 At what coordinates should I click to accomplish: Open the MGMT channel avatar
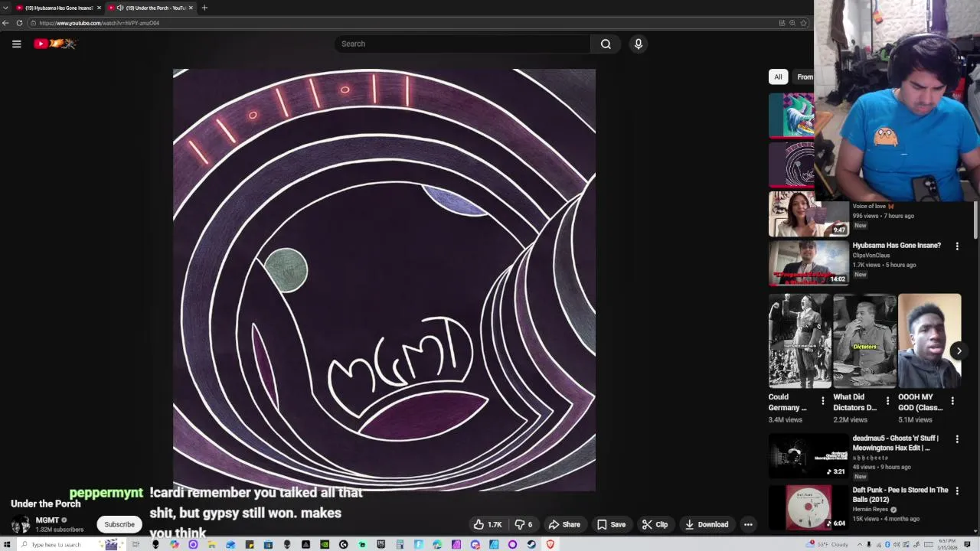pyautogui.click(x=21, y=524)
